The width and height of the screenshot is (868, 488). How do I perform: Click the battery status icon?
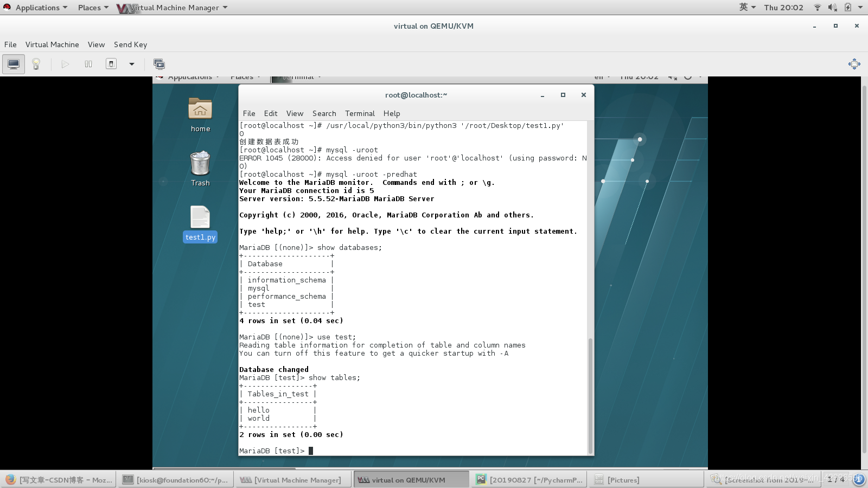(x=847, y=8)
